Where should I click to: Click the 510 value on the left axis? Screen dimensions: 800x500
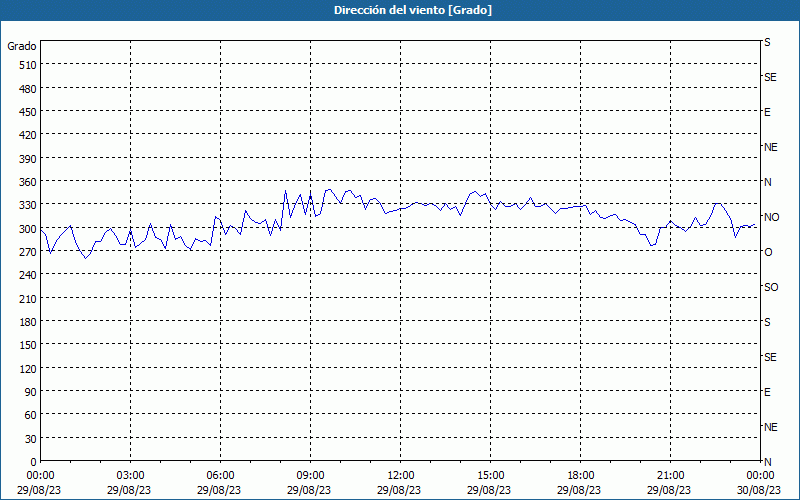coord(29,65)
